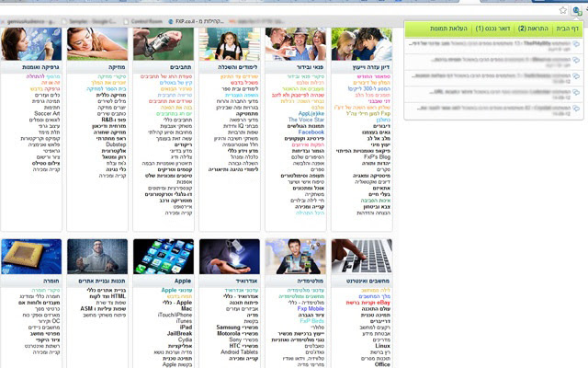This screenshot has height=368, width=588.
Task: Open the מולטימדיה category heading
Action: (x=311, y=281)
